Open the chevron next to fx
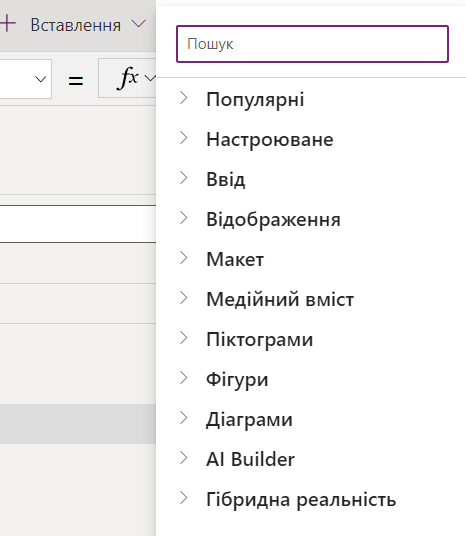 click(150, 78)
